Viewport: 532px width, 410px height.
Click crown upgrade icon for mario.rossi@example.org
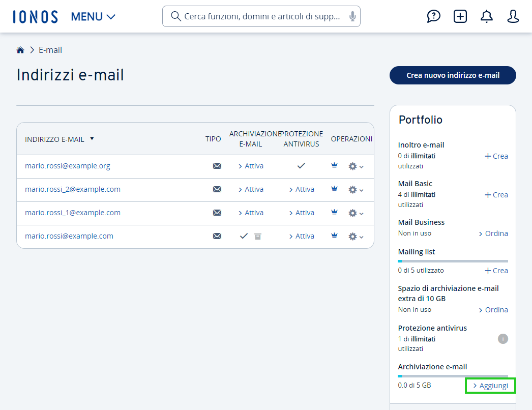coord(335,165)
